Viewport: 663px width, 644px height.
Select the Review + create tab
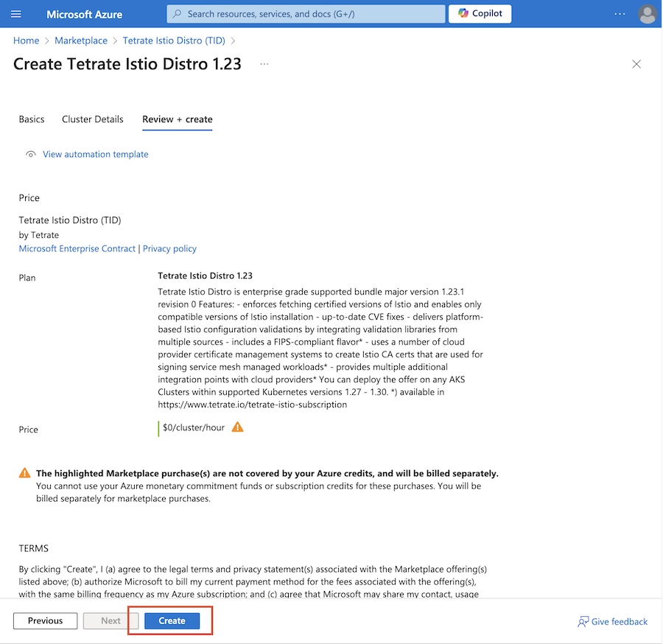177,119
